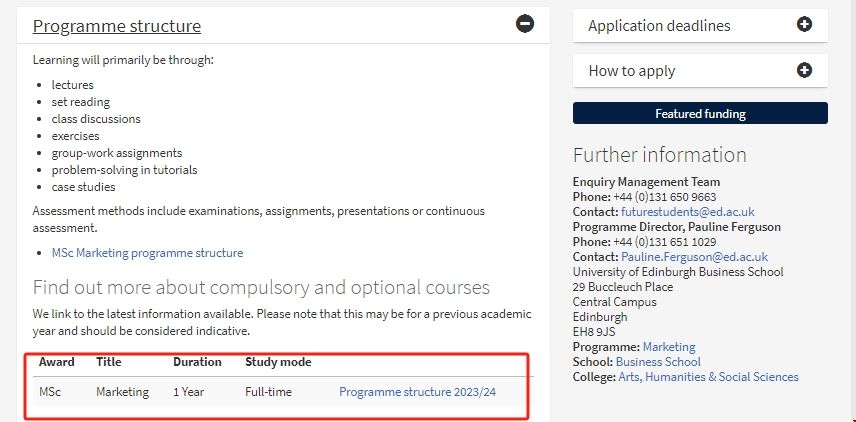Screen dimensions: 856x422
Task: Click the Duration column header
Action: pyautogui.click(x=197, y=362)
